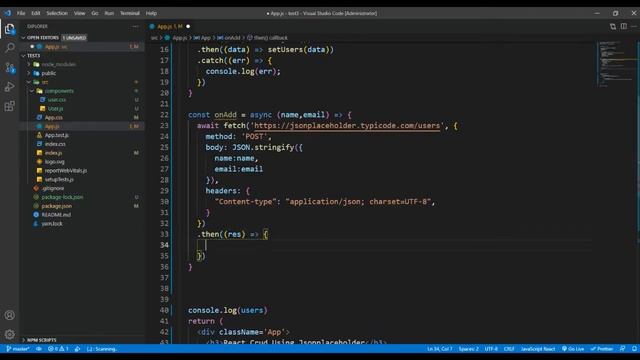Open the Search view in activity bar
Screen dimensions: 640x360
pyautogui.click(x=9, y=48)
